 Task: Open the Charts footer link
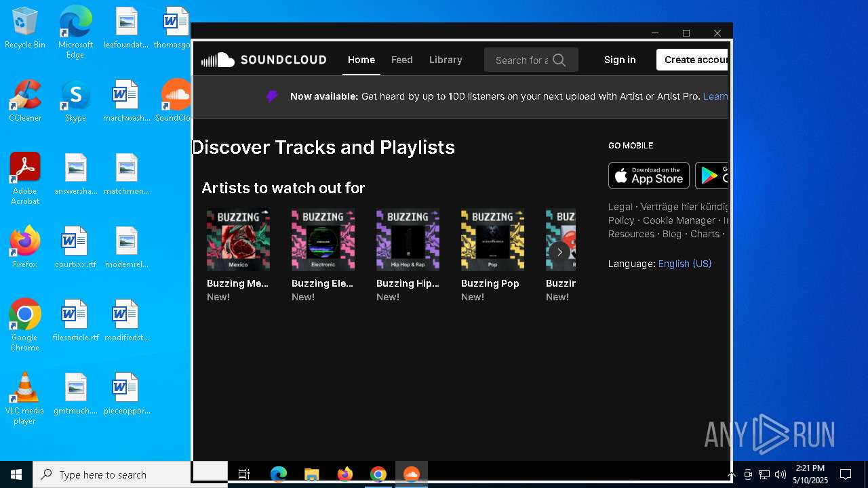coord(705,234)
